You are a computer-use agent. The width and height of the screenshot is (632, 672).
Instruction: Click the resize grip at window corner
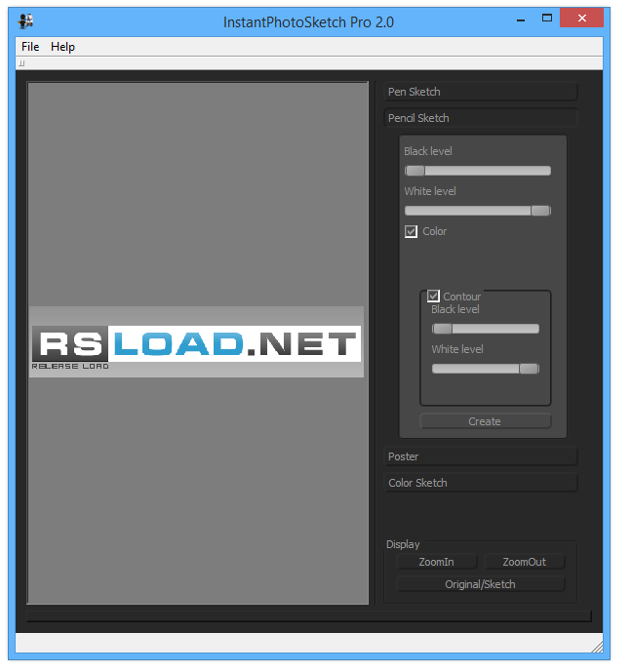[x=597, y=647]
